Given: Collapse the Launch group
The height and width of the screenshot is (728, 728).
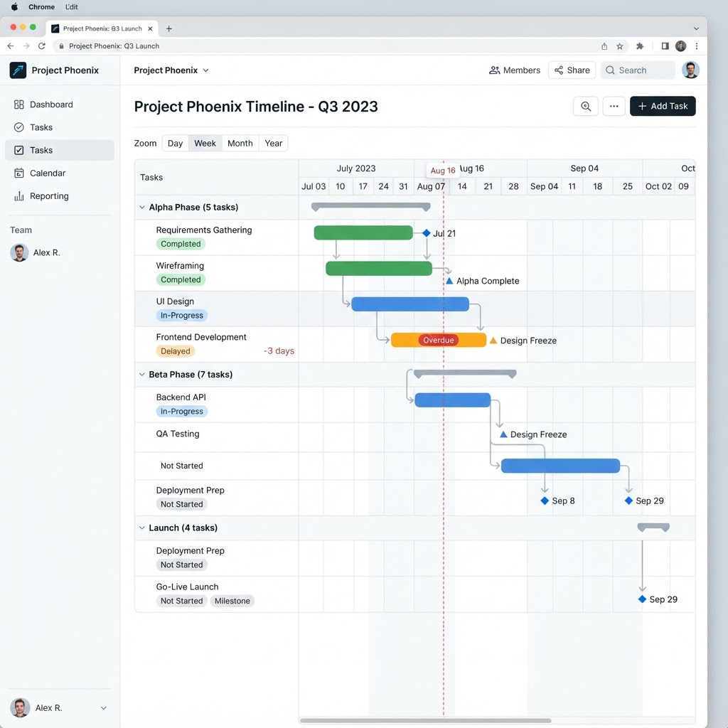Looking at the screenshot, I should [x=142, y=528].
